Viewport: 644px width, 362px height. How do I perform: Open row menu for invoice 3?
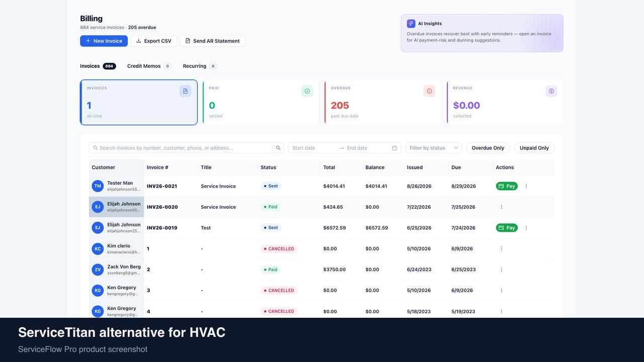[501, 290]
